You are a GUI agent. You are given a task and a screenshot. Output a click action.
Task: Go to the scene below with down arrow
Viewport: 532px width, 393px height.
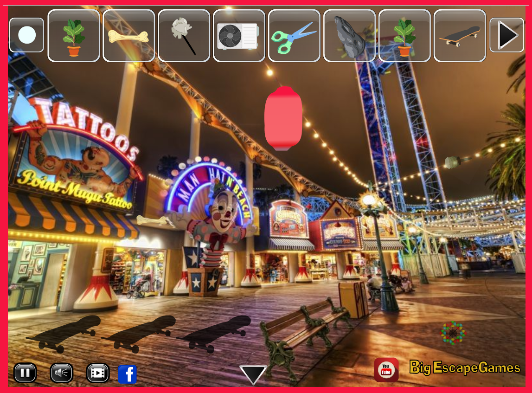[x=253, y=374]
